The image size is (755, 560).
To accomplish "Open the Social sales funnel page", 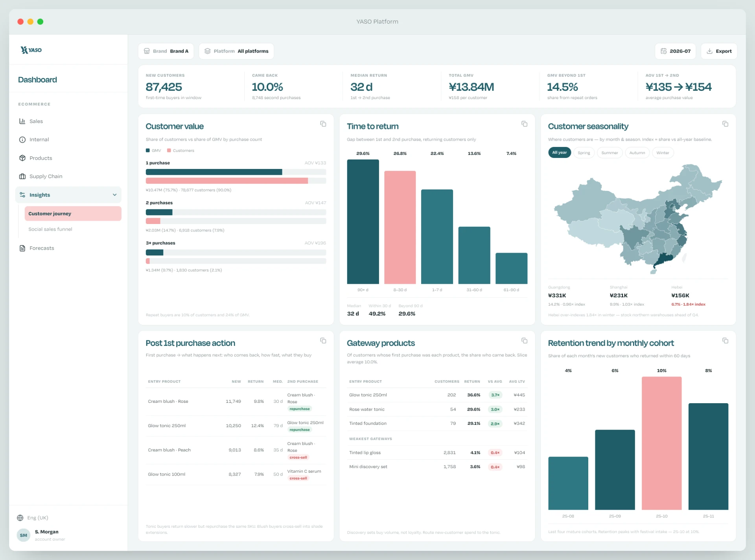I will [73, 229].
